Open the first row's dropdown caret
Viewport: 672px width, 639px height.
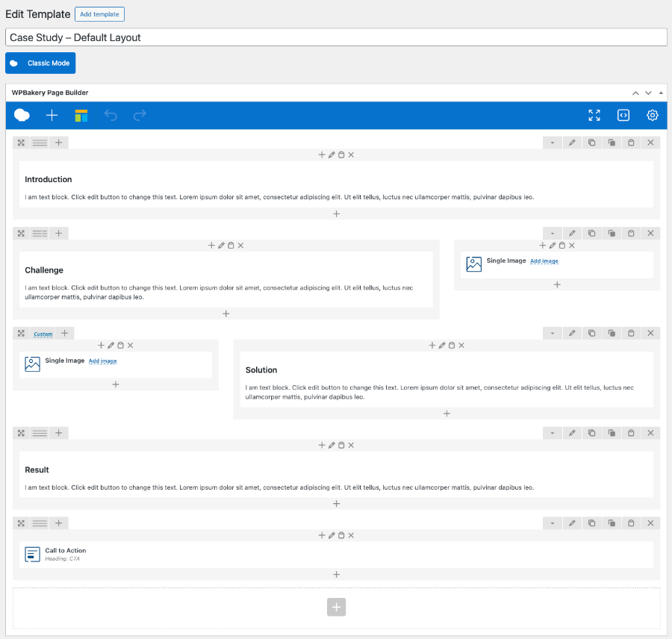(552, 142)
